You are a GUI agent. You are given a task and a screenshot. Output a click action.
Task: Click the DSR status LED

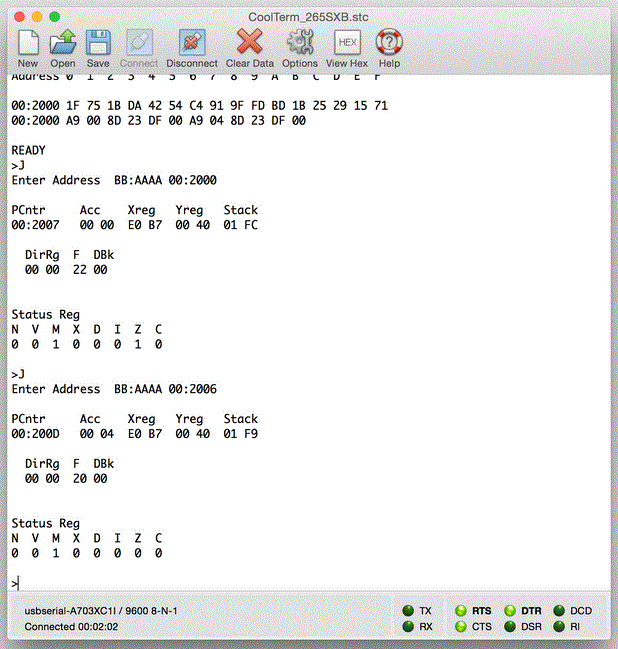pos(510,626)
